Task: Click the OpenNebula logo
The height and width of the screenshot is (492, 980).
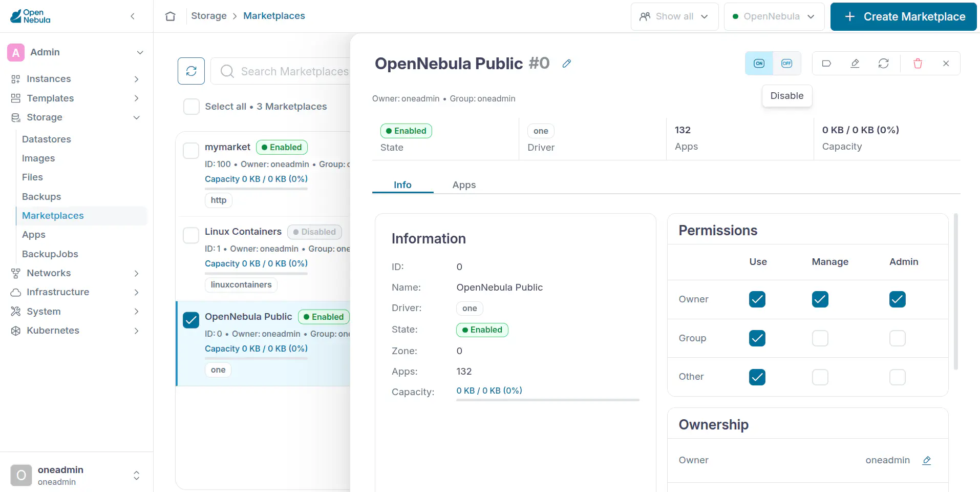Action: pyautogui.click(x=30, y=16)
